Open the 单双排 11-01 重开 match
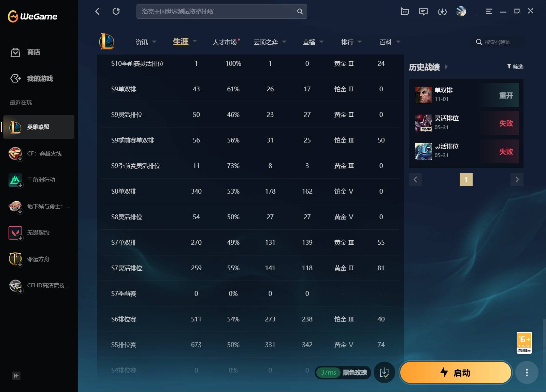546x392 pixels. [x=466, y=95]
